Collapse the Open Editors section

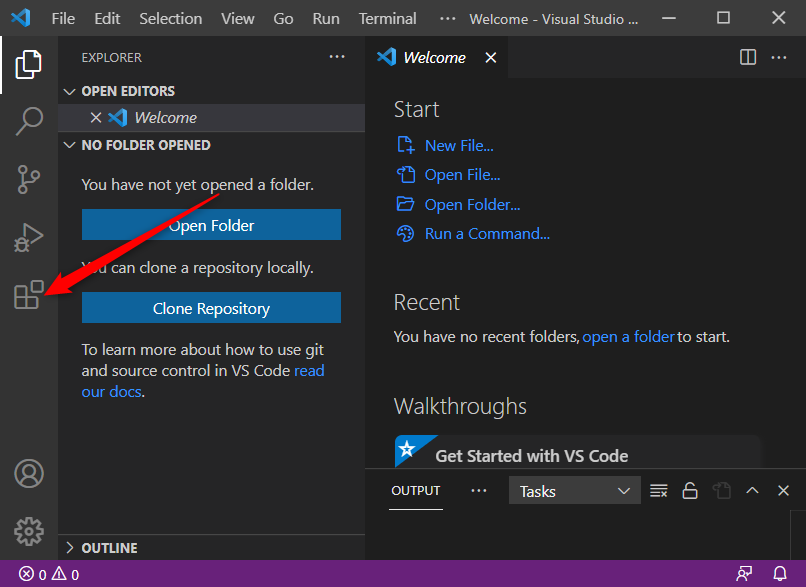point(69,91)
